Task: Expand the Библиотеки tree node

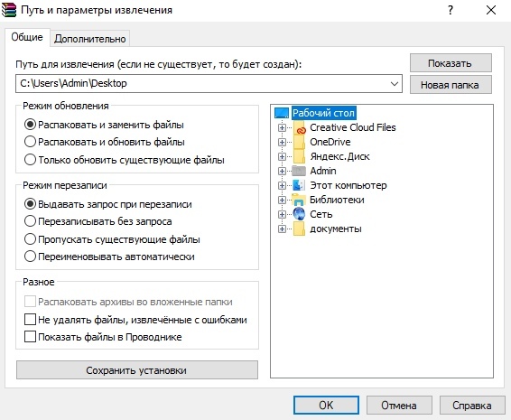Action: click(x=282, y=200)
